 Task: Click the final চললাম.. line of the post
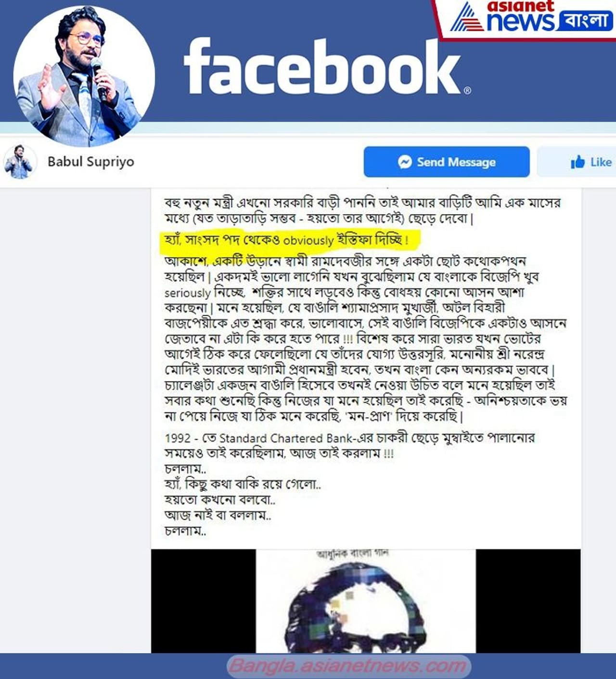[x=185, y=531]
